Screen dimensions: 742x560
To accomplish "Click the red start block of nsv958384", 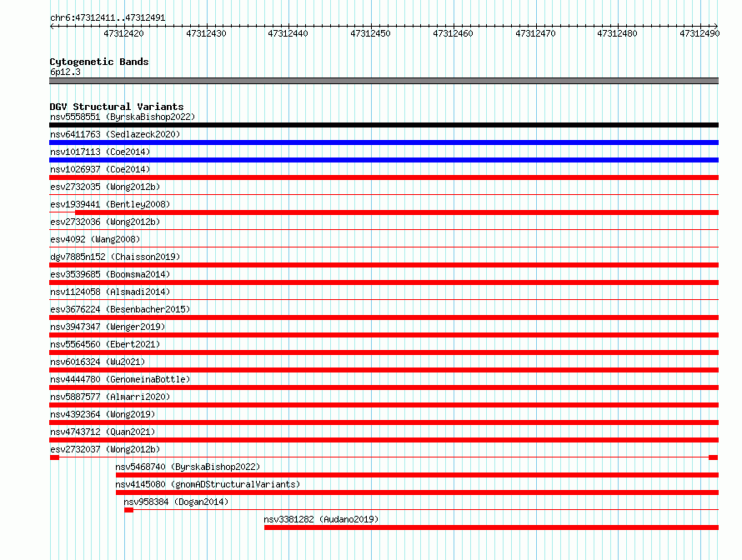I will [x=128, y=510].
